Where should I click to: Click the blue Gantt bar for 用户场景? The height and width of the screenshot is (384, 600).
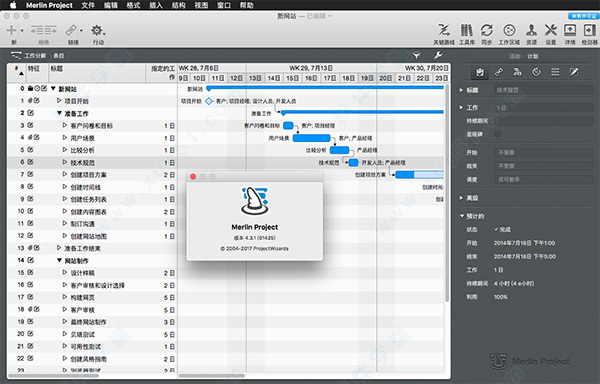click(311, 138)
